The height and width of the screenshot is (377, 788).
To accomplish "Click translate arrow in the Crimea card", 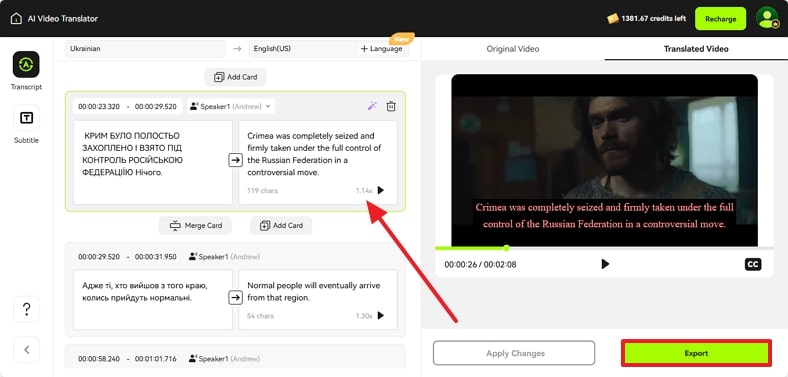I will coord(235,160).
